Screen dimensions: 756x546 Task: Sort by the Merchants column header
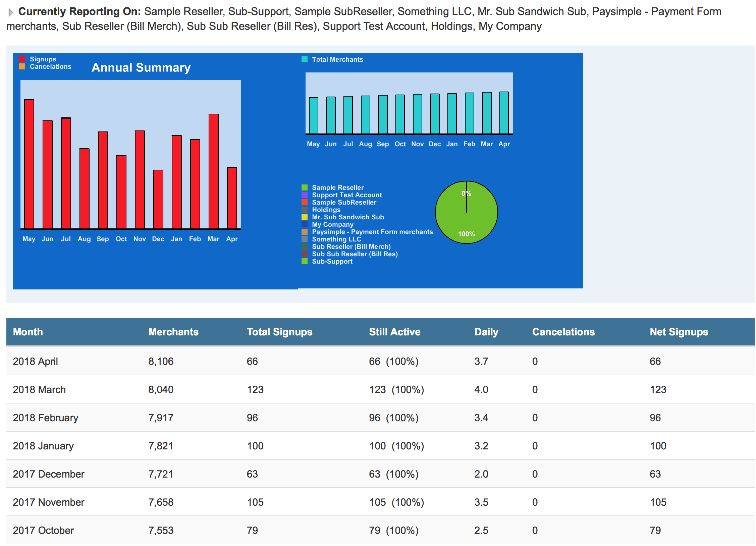pos(173,332)
